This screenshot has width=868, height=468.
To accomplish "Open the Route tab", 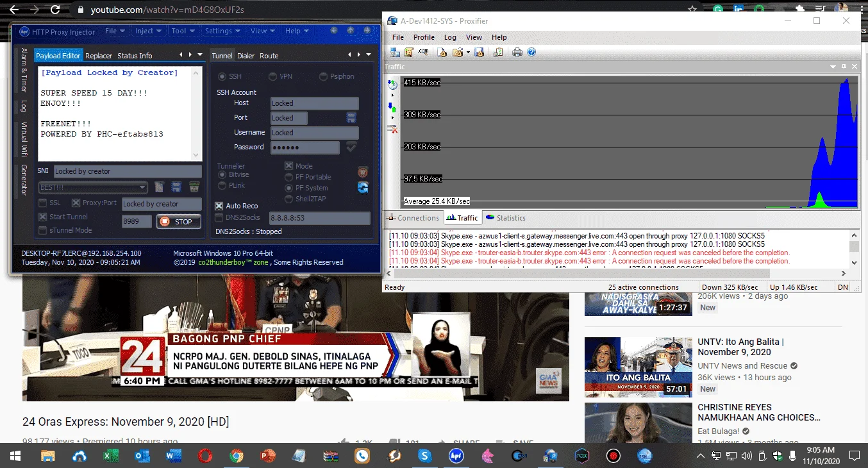I will [269, 56].
